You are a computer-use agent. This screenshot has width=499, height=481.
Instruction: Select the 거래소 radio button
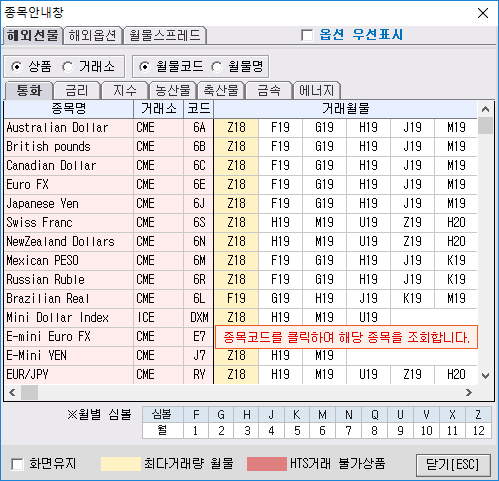tap(68, 67)
